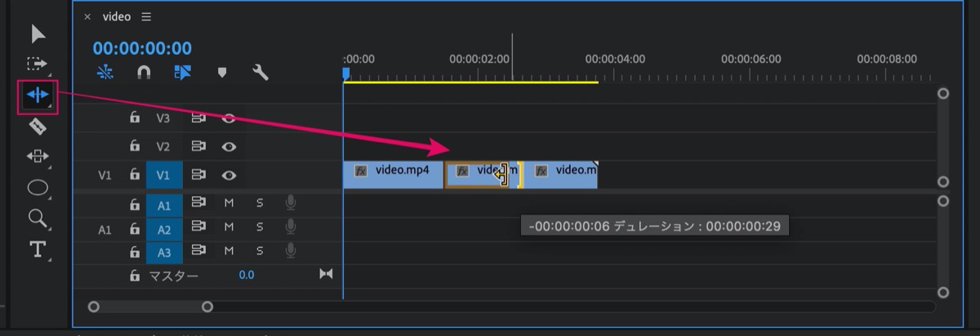Click fx badge on first video.mp4 clip
980x336 pixels.
click(x=361, y=171)
